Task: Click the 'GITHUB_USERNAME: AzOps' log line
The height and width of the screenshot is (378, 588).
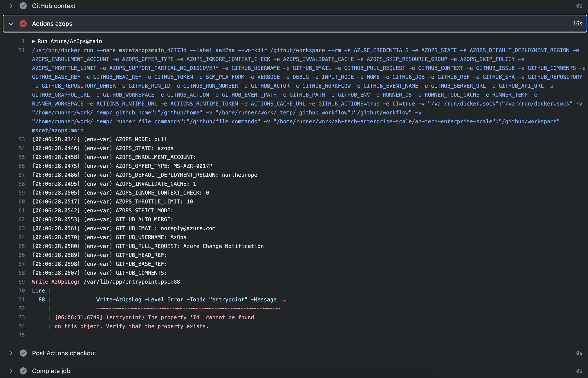Action: pyautogui.click(x=109, y=237)
